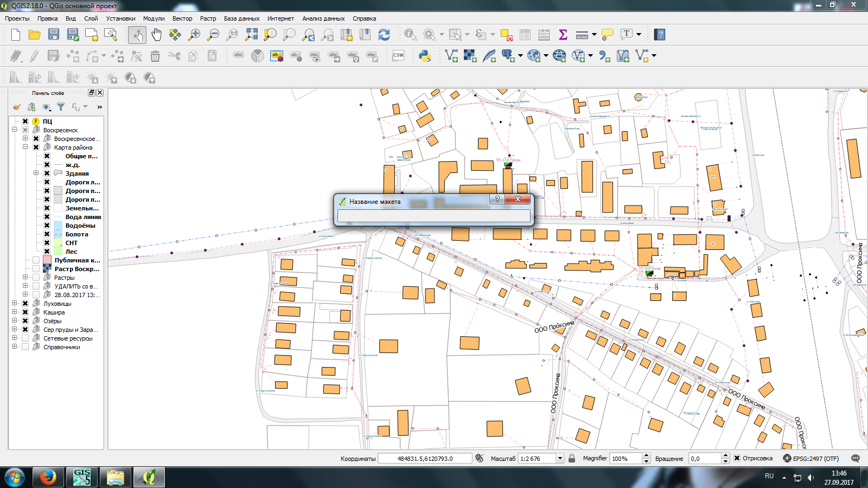Click the Zoom Full extent icon
This screenshot has width=868, height=488.
[x=251, y=35]
